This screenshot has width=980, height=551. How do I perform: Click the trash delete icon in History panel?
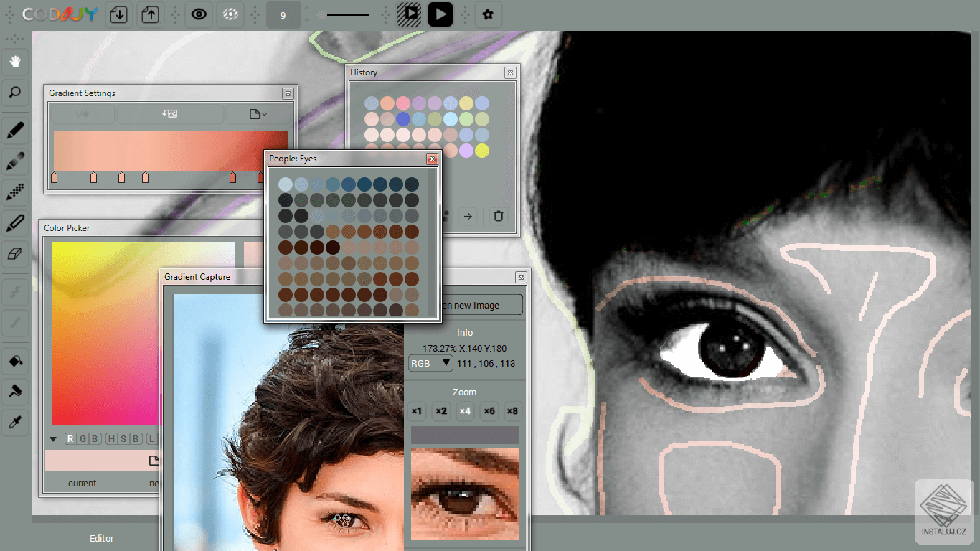(x=499, y=215)
